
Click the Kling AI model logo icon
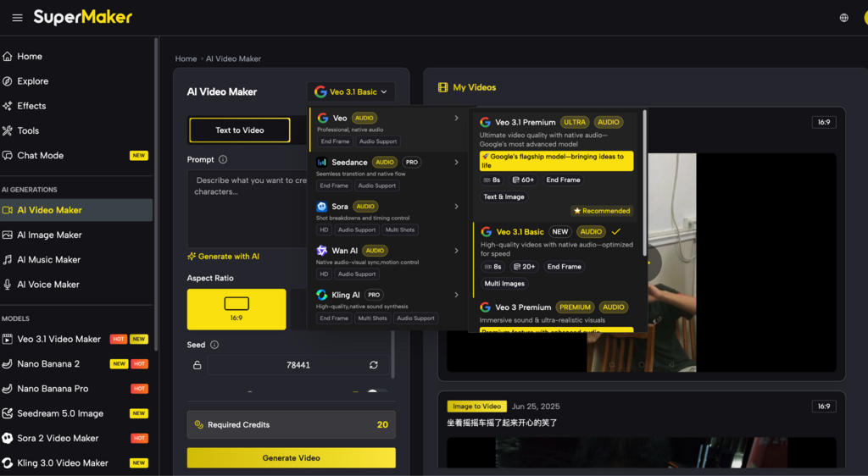[x=321, y=295]
